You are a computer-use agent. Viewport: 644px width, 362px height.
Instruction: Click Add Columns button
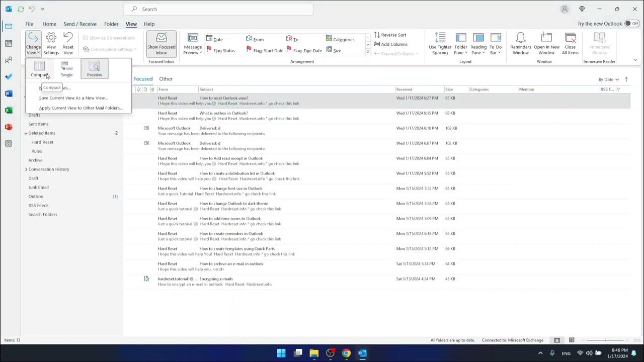391,44
